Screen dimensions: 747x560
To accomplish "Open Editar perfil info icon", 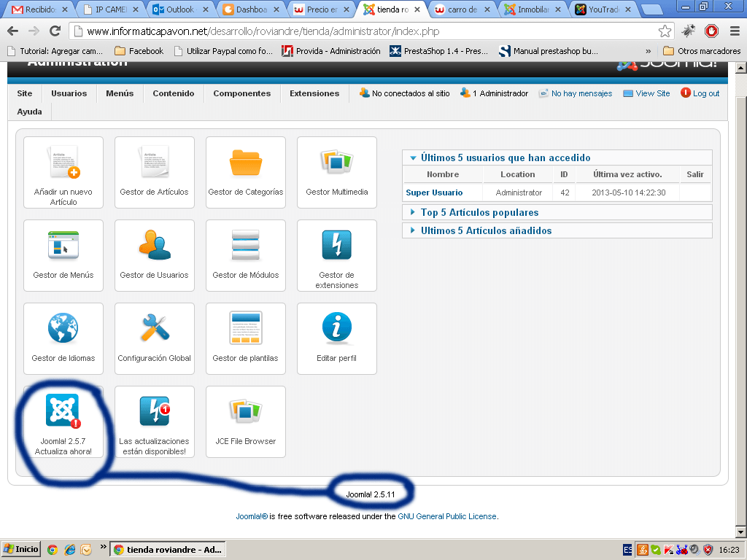I will click(x=336, y=328).
